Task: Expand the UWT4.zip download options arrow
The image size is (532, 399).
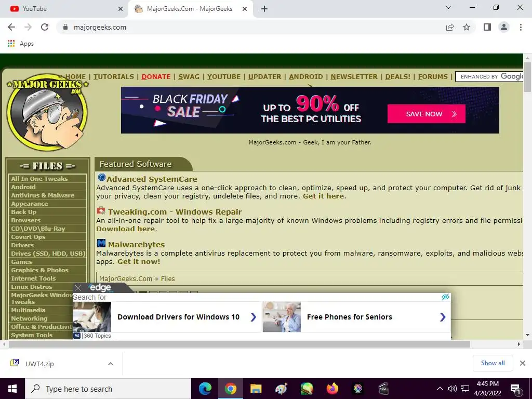Action: pyautogui.click(x=111, y=364)
